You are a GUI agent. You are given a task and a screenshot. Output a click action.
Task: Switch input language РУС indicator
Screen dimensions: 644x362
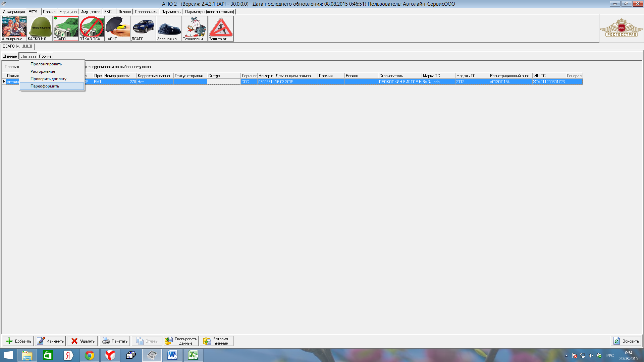click(610, 355)
